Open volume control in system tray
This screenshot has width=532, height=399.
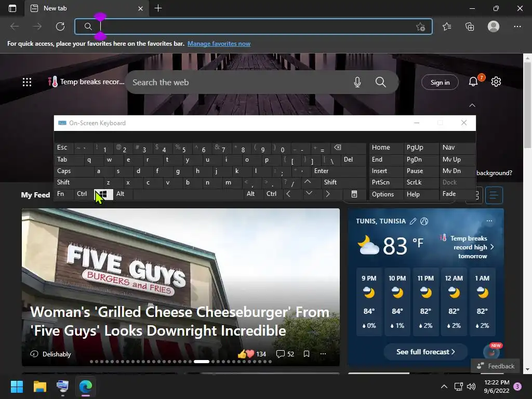tap(471, 387)
